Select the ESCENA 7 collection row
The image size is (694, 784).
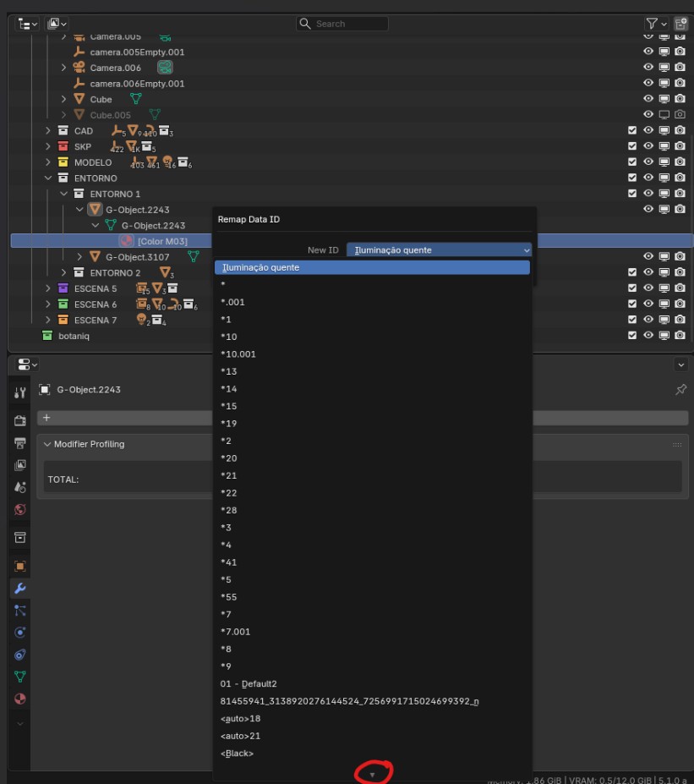(96, 320)
